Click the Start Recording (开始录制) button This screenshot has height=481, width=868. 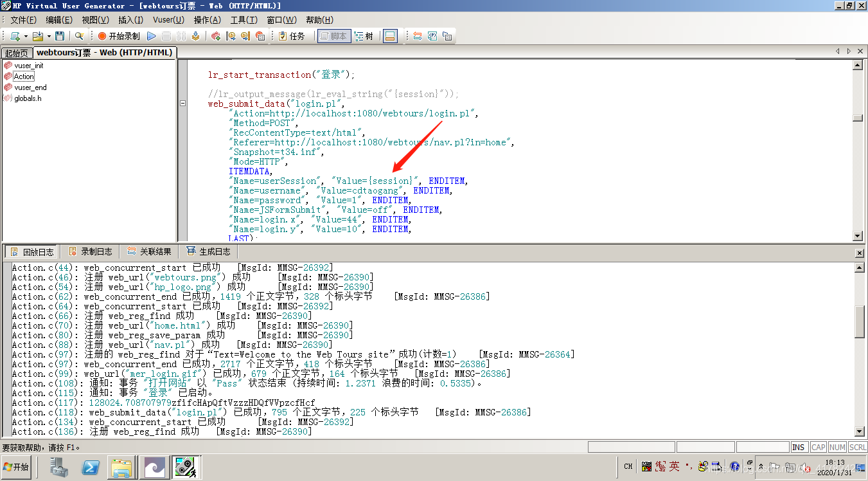(119, 37)
